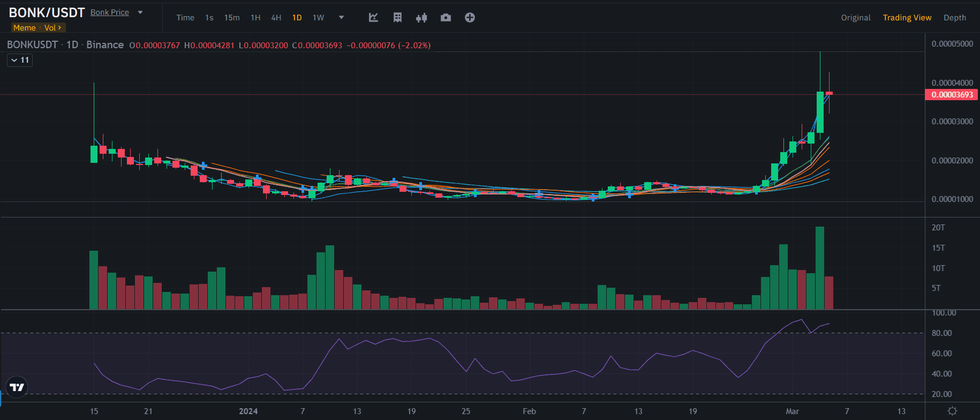Click the low value L0.00003200
Screen dimensions: 980x420
coord(263,46)
